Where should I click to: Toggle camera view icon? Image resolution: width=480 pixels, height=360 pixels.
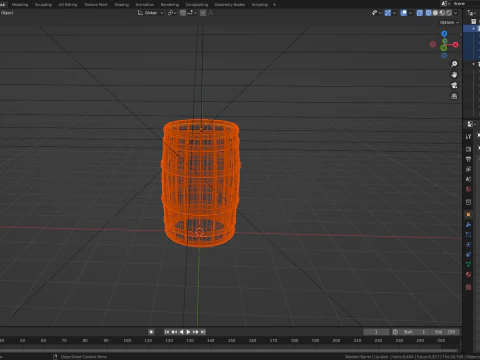(454, 85)
